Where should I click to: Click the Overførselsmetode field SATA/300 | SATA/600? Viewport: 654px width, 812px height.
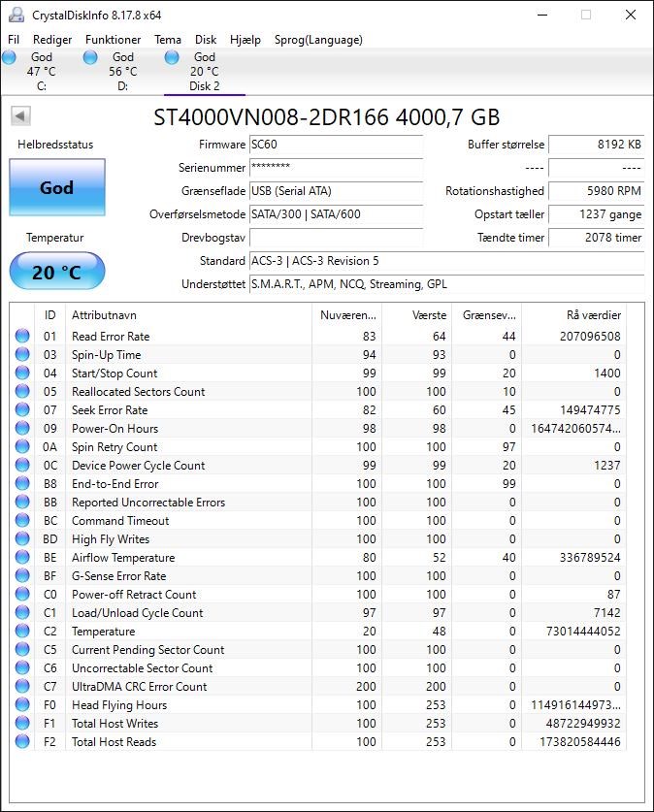click(x=336, y=214)
